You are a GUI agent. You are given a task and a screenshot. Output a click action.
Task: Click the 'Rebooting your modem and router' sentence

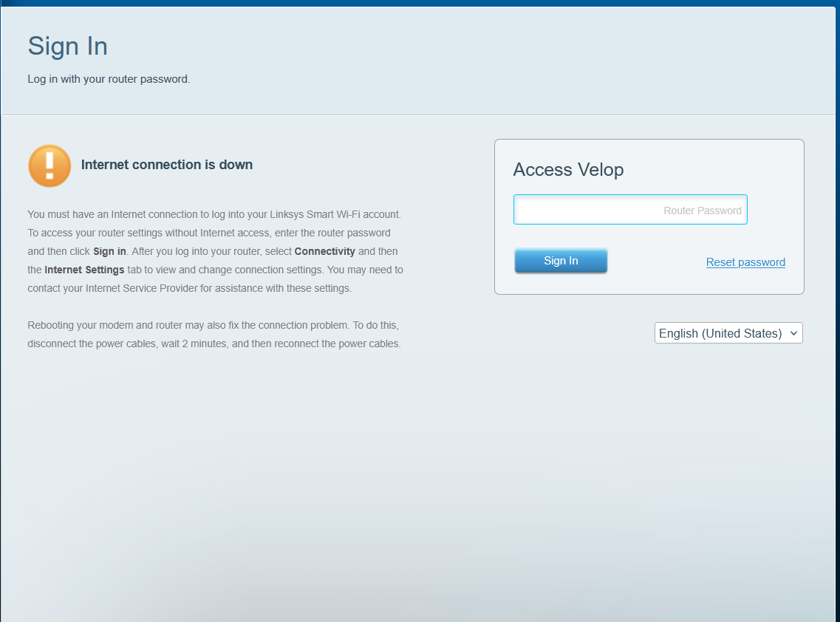[118, 326]
